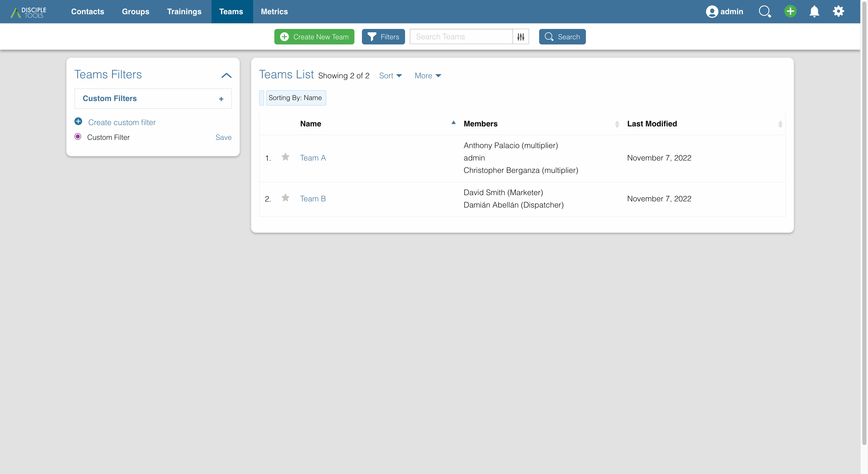Favorite Team A with the star

285,157
